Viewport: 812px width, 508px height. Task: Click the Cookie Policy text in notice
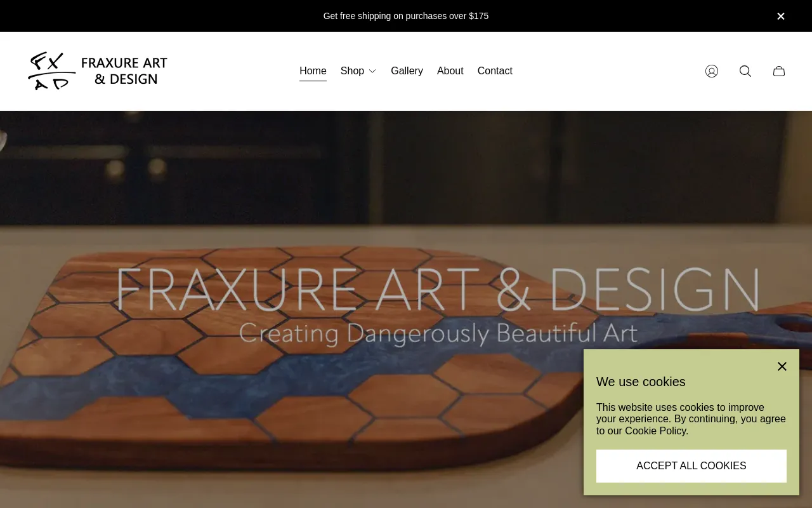(655, 431)
